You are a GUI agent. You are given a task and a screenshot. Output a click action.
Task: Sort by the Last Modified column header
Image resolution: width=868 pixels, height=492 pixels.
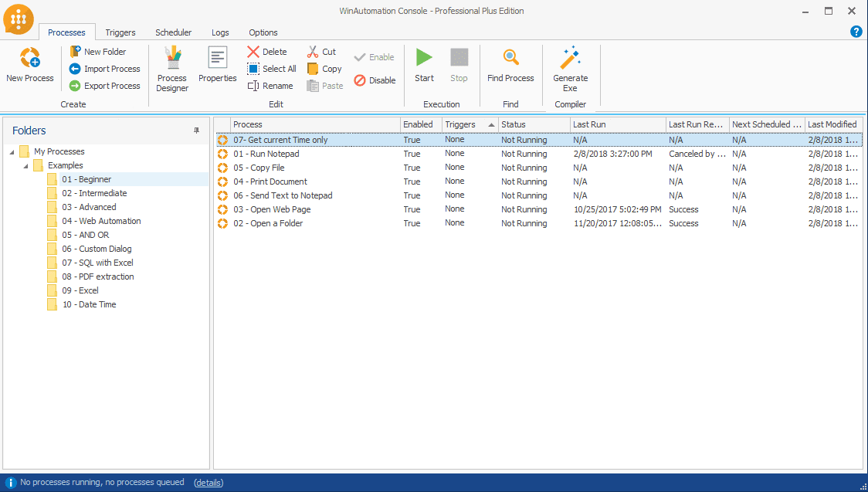(833, 124)
